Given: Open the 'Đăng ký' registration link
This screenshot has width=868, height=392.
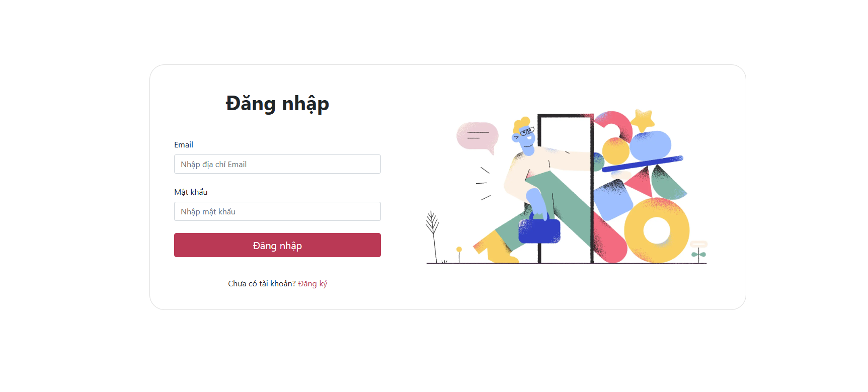Looking at the screenshot, I should pyautogui.click(x=312, y=283).
